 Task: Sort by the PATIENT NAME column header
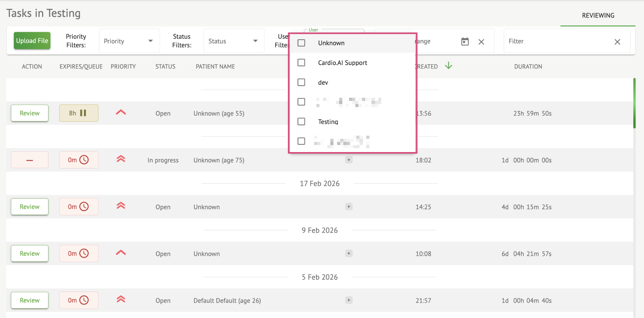(215, 67)
